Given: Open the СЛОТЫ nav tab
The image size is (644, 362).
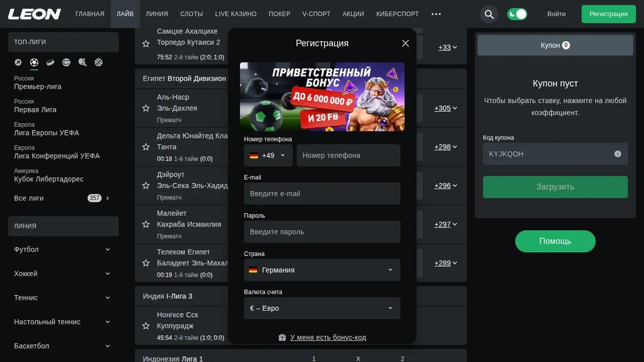Looking at the screenshot, I should coord(191,14).
